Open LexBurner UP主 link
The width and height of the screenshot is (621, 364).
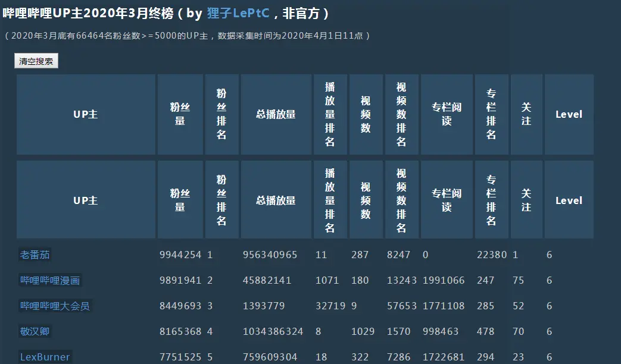coord(45,357)
